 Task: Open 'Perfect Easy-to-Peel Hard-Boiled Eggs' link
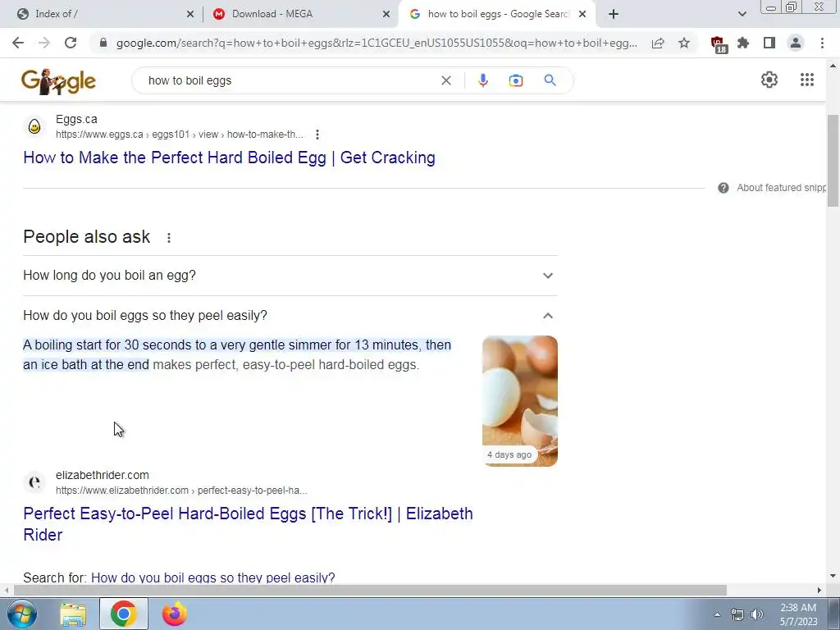(248, 524)
